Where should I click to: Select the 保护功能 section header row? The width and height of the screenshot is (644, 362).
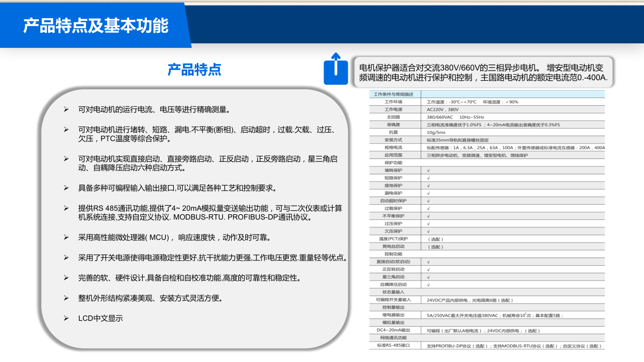pos(393,163)
